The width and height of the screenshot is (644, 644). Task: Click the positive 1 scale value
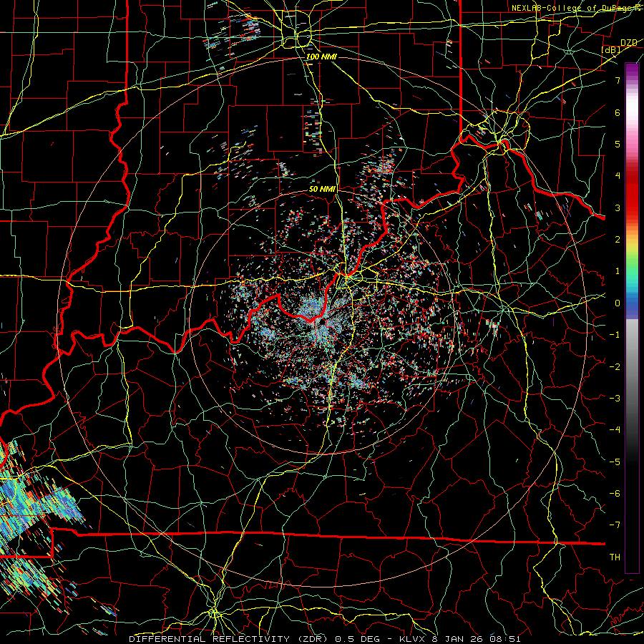point(618,271)
